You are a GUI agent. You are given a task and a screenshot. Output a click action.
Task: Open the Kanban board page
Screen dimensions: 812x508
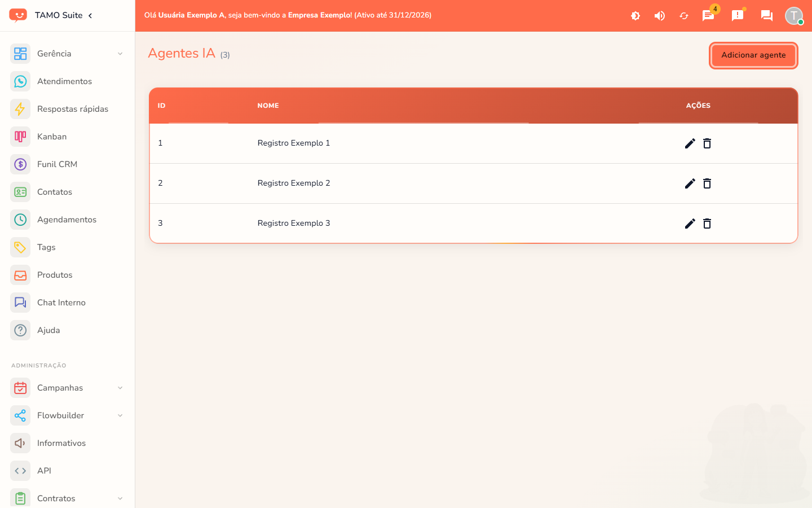(x=67, y=137)
